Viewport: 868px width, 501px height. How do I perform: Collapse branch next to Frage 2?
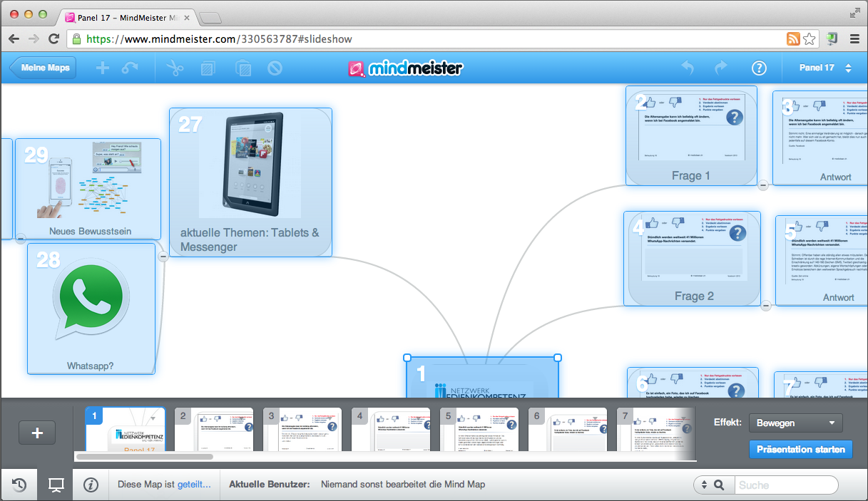(766, 306)
